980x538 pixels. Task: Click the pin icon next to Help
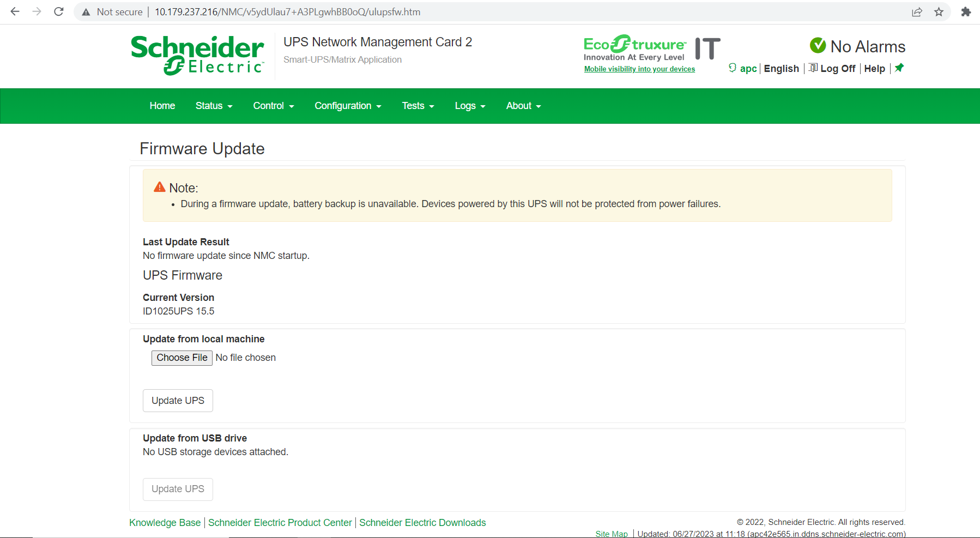(899, 68)
